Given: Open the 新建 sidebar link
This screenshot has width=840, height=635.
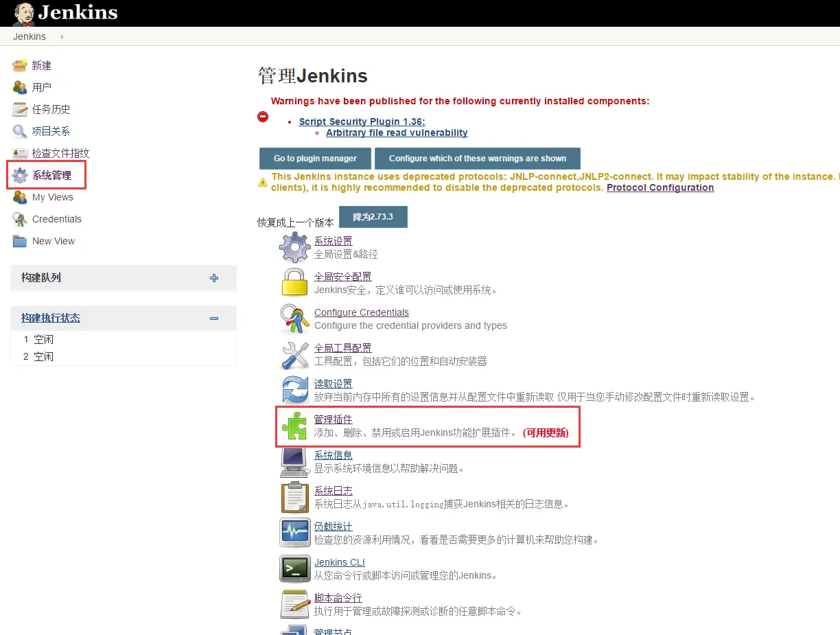Looking at the screenshot, I should (x=42, y=65).
